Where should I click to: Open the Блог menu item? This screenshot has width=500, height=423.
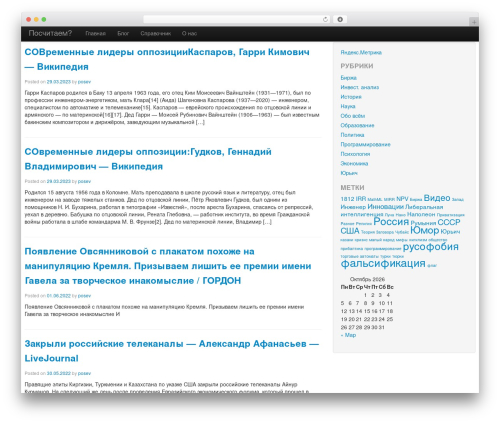(x=123, y=34)
